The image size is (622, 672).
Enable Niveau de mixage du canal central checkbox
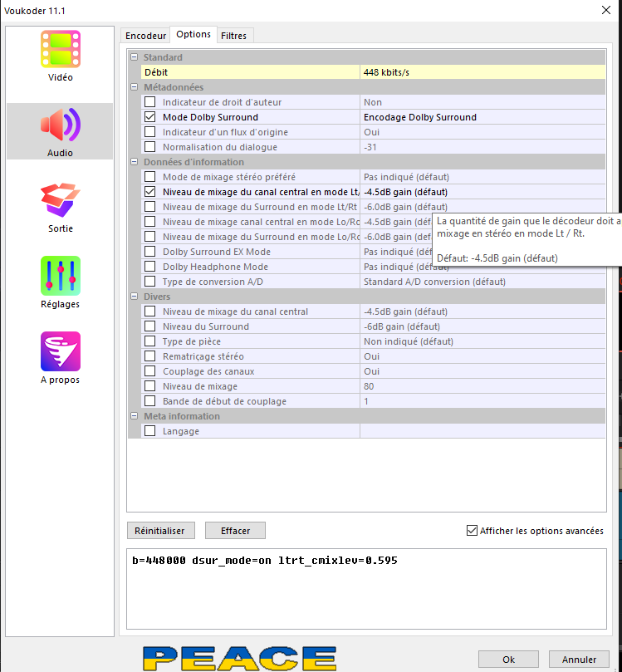tap(150, 311)
